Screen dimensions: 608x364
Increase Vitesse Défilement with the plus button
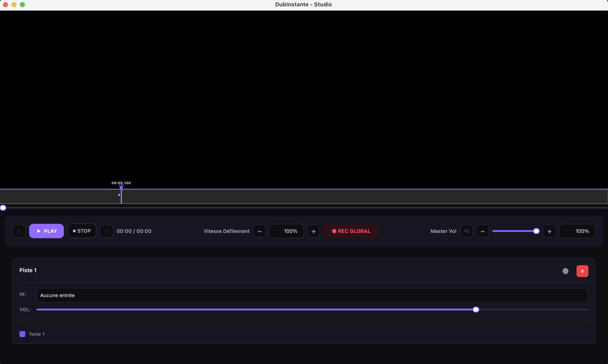(313, 231)
